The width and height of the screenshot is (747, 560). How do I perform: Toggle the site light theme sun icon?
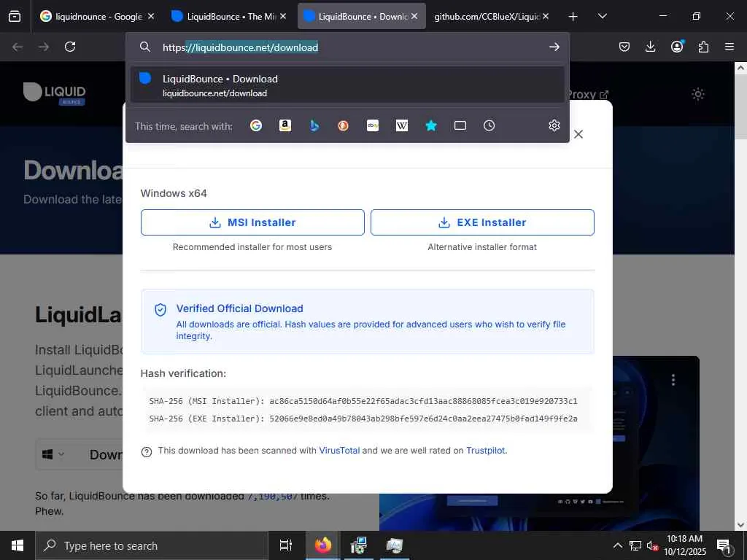click(x=698, y=94)
